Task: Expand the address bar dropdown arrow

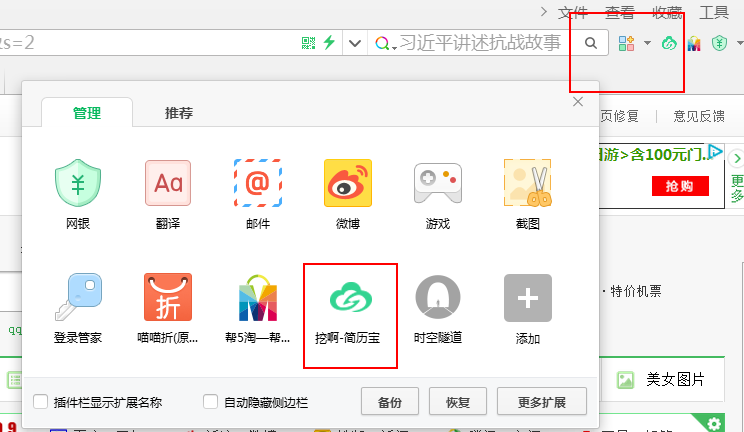Action: coord(354,43)
